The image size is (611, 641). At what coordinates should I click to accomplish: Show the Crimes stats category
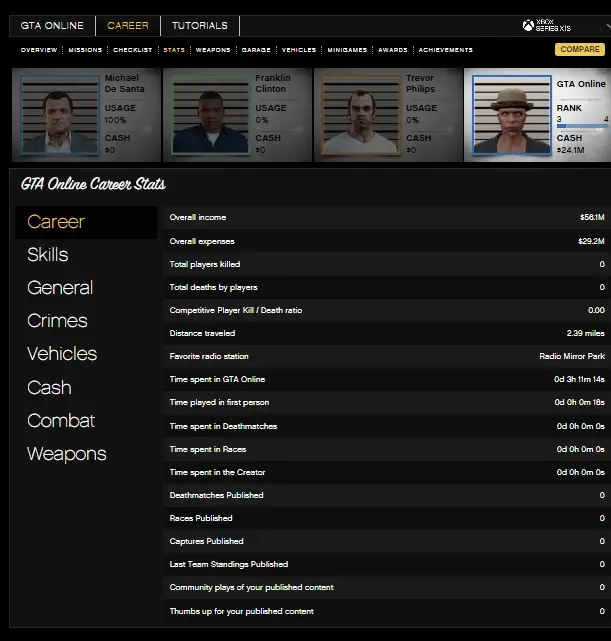tap(57, 321)
